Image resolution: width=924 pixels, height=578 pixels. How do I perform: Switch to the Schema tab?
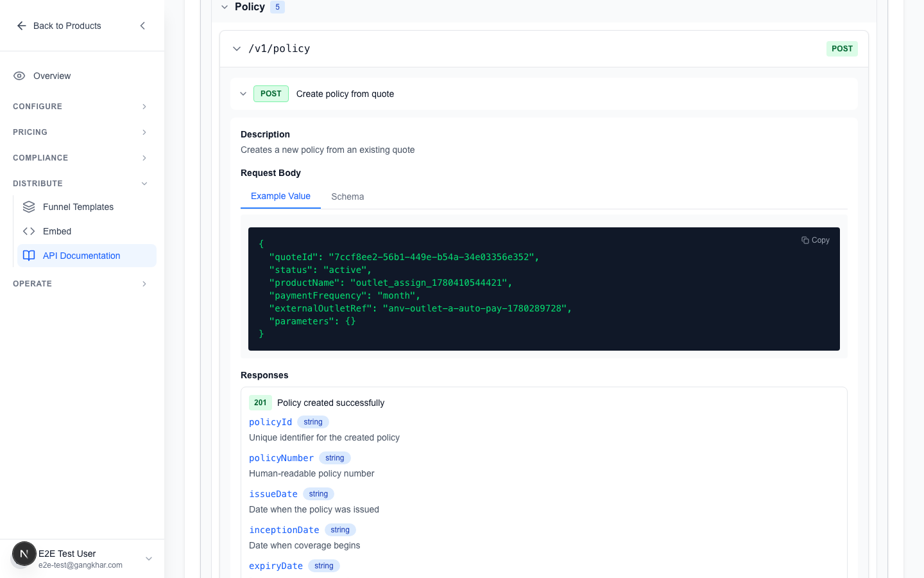pyautogui.click(x=348, y=197)
